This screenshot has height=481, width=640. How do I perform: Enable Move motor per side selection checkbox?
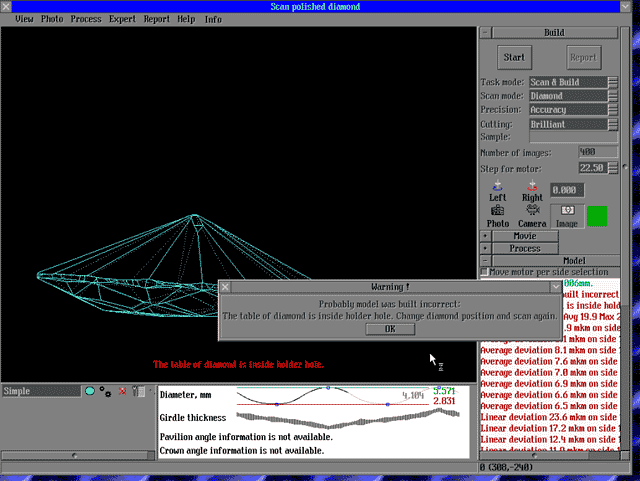click(485, 272)
